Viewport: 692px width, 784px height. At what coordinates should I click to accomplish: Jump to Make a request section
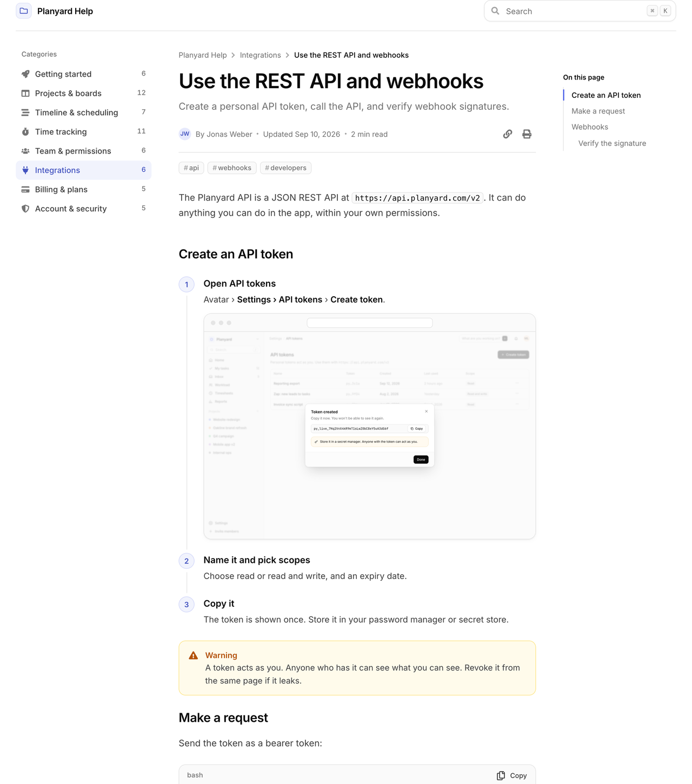point(598,111)
